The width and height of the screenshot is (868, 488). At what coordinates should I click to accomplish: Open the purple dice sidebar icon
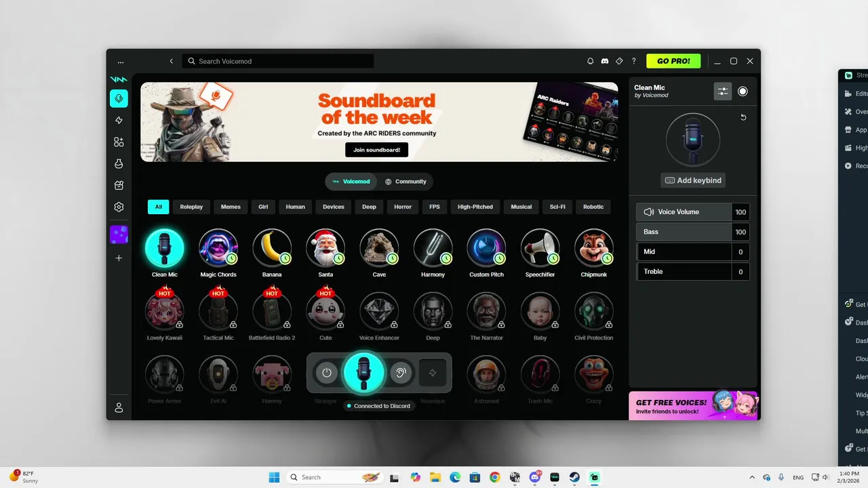119,235
